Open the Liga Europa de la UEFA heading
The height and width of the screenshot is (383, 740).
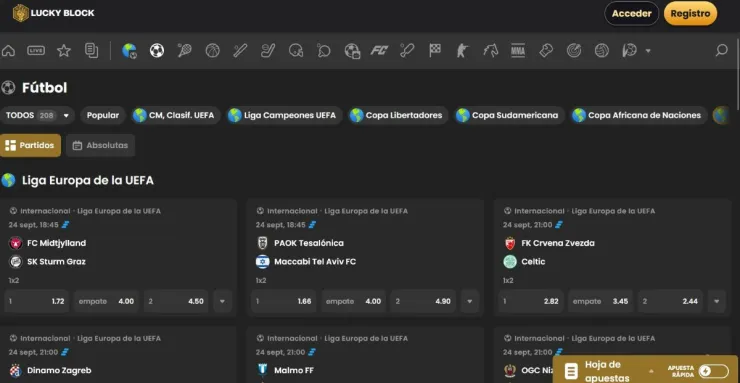[x=88, y=180]
